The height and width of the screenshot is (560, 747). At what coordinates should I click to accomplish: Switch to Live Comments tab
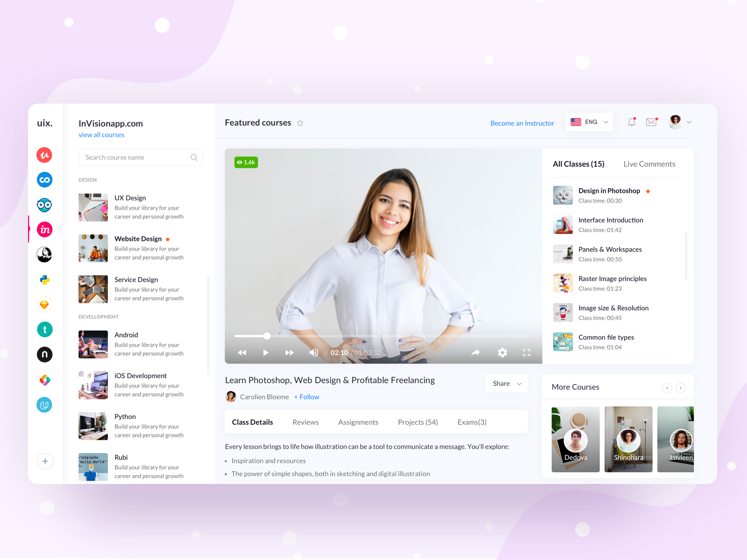[x=649, y=164]
